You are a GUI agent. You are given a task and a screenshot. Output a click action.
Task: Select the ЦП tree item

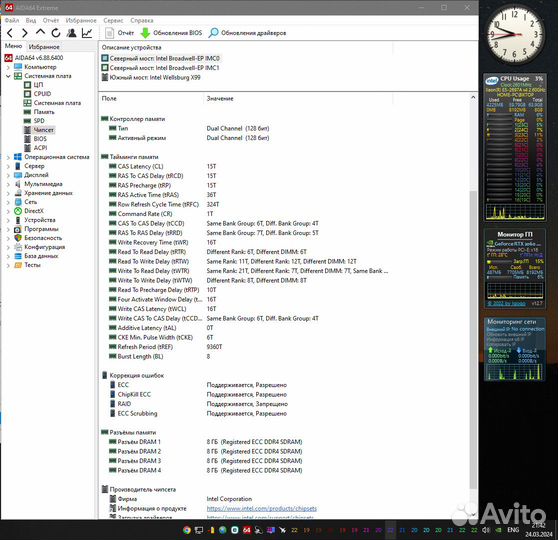[38, 85]
